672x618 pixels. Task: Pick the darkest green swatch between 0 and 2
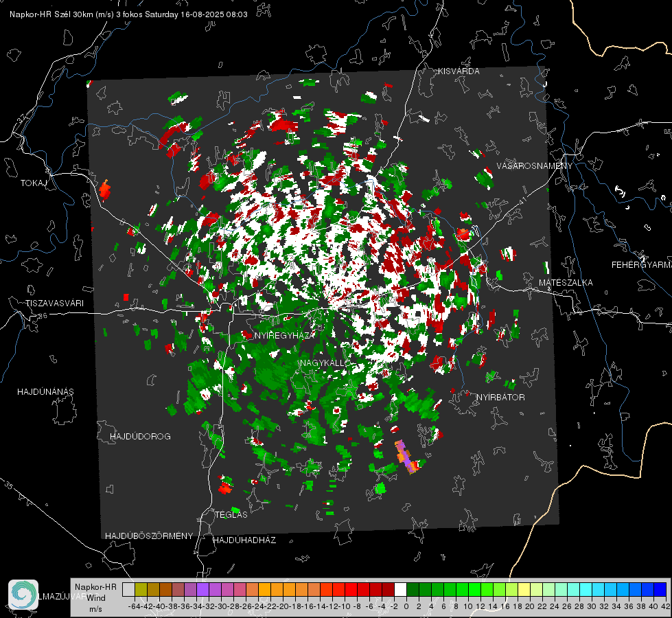[413, 590]
